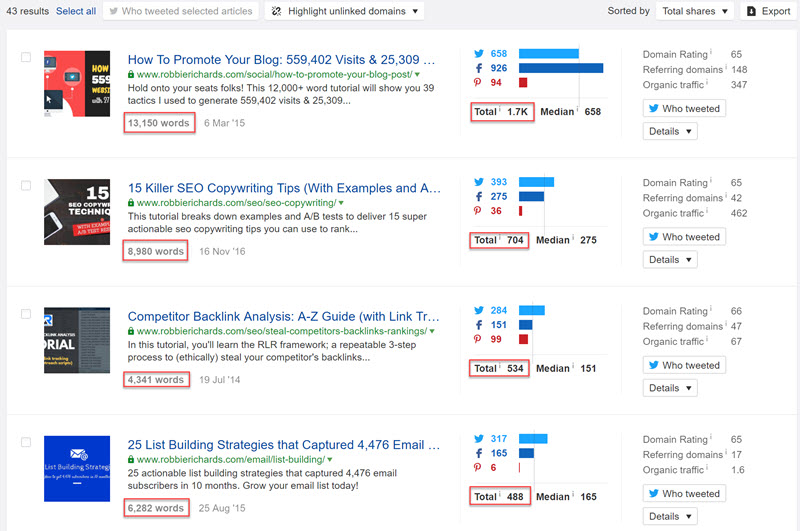Image resolution: width=800 pixels, height=531 pixels.
Task: Click Who tweeted for the first article
Action: tap(684, 108)
